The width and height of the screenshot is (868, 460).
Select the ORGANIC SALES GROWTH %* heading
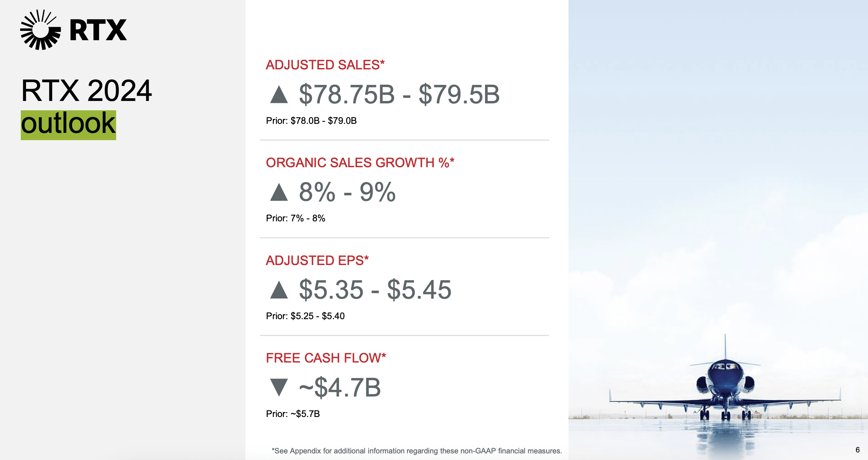(x=360, y=163)
